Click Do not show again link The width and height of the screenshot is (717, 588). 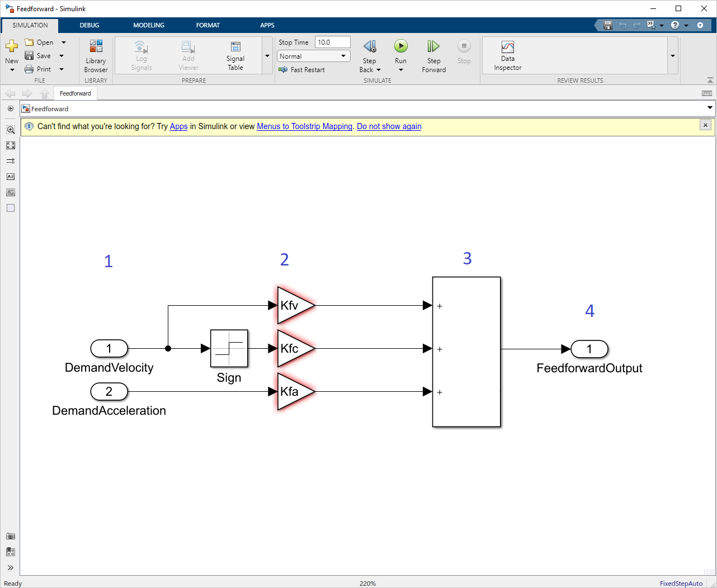click(x=389, y=126)
